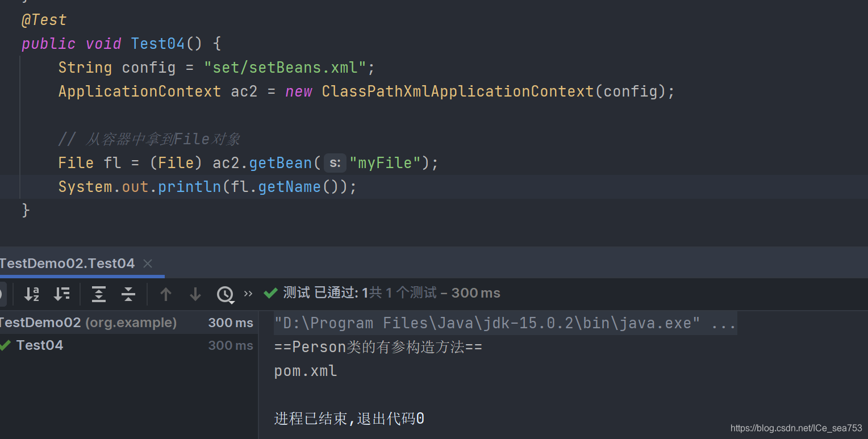Switch to TestDemo02.Test04 run tab

coord(67,264)
